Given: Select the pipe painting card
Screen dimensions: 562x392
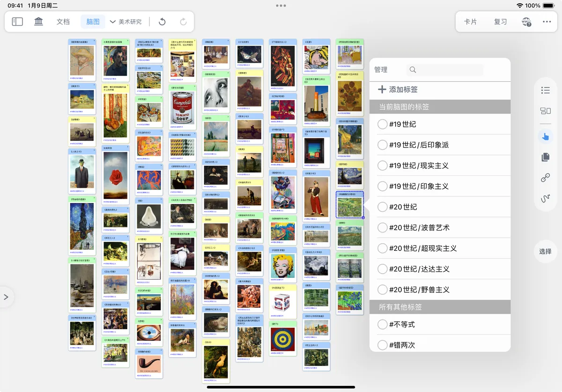Looking at the screenshot, I should click(x=149, y=363).
